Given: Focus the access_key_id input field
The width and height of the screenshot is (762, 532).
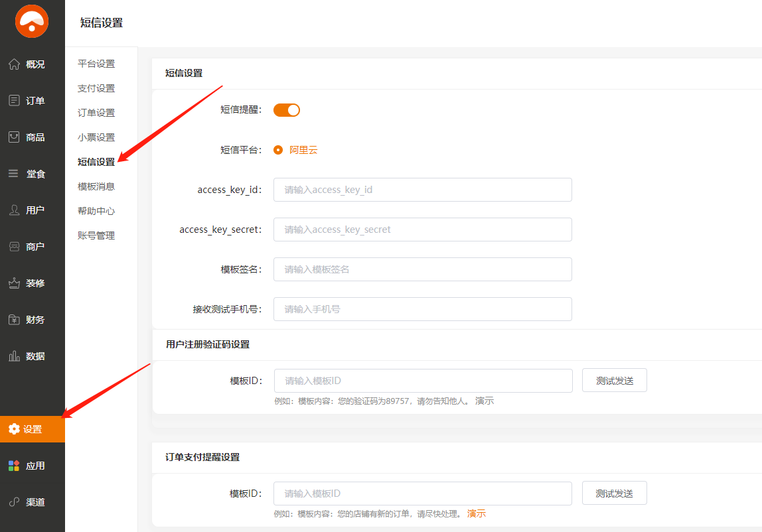Looking at the screenshot, I should click(x=422, y=190).
